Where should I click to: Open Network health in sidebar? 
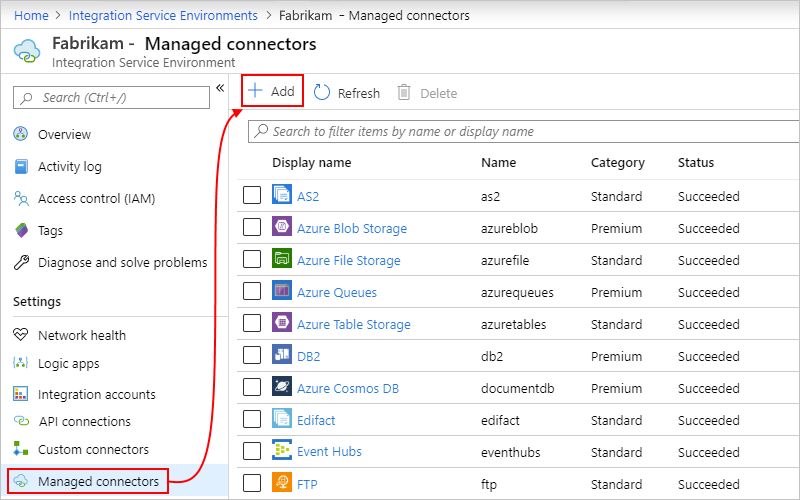tap(81, 335)
